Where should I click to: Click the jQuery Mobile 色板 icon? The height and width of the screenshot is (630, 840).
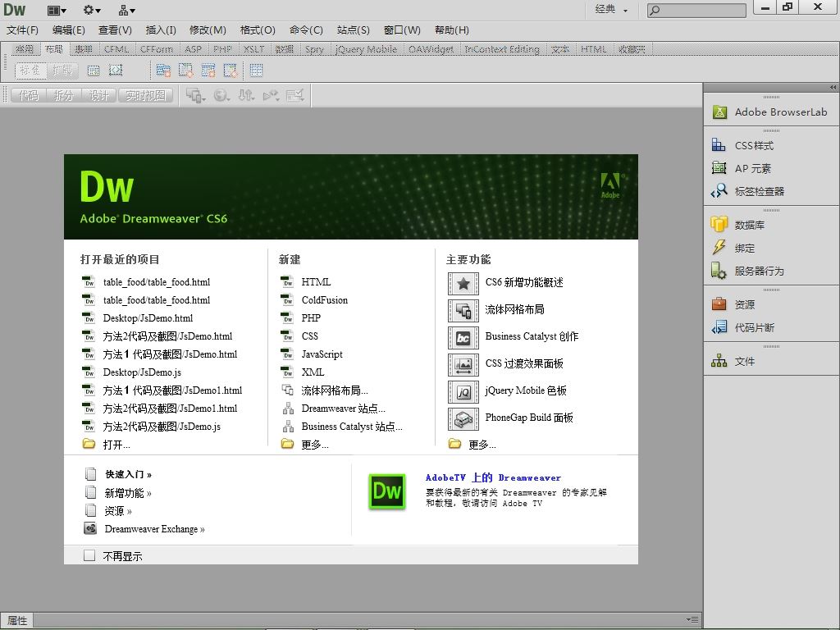click(x=463, y=391)
